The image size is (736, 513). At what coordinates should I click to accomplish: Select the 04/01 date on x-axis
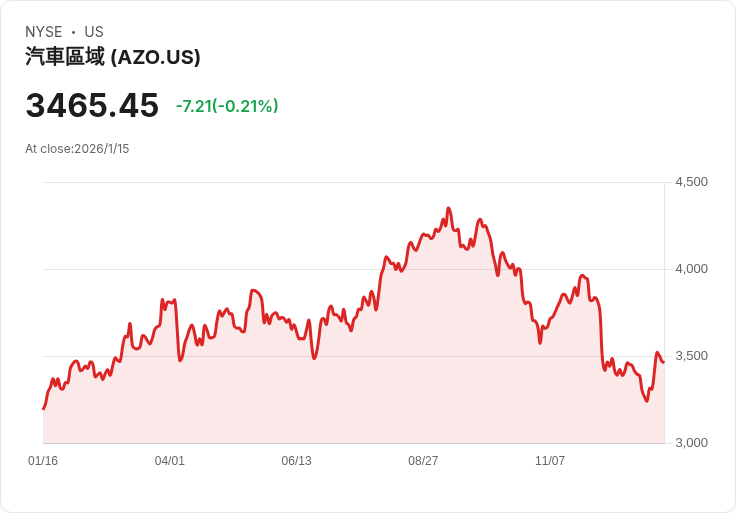coord(170,461)
